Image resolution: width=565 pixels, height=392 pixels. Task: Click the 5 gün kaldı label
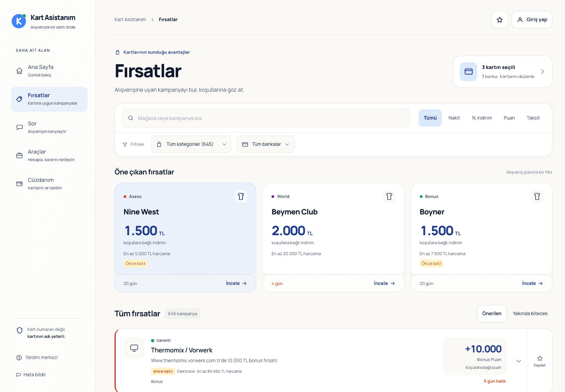[x=494, y=381]
